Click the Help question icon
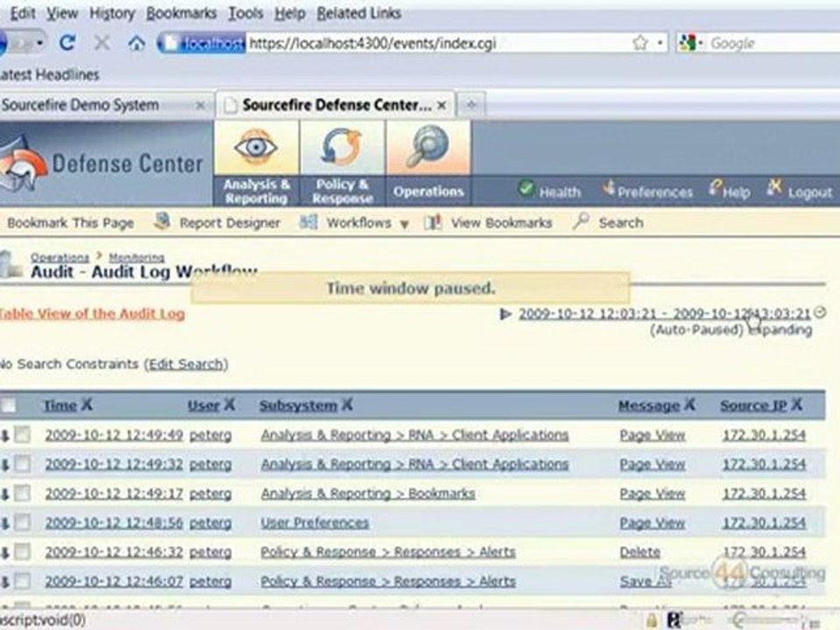Image resolution: width=840 pixels, height=630 pixels. [715, 187]
